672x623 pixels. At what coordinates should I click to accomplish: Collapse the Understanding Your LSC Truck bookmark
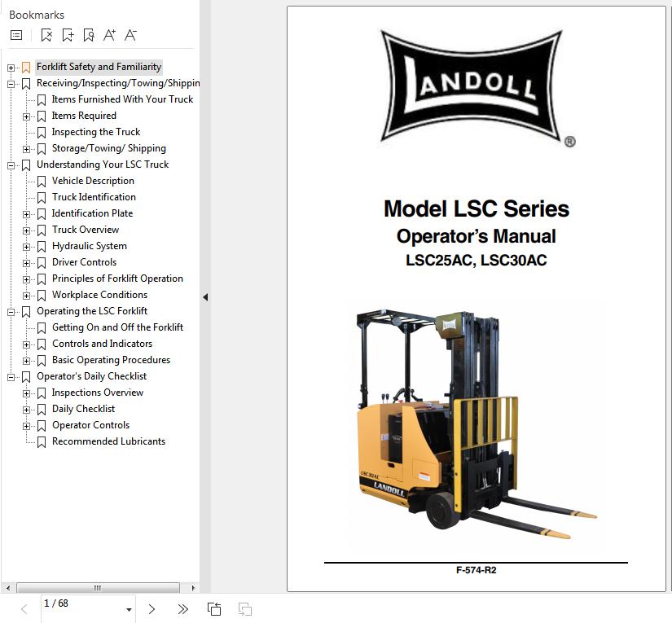tap(11, 165)
